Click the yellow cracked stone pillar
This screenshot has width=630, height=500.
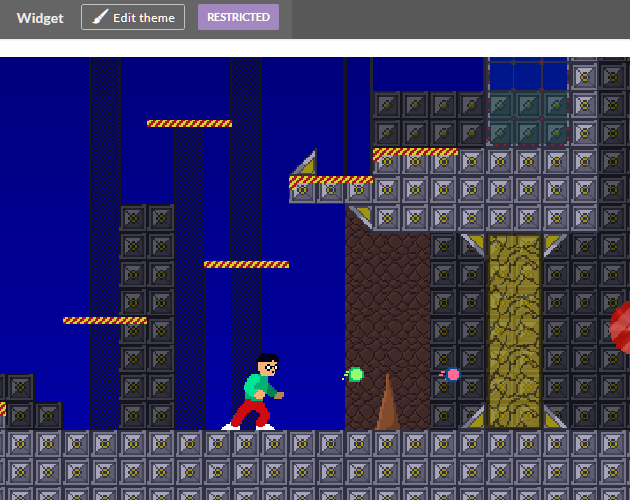(514, 332)
